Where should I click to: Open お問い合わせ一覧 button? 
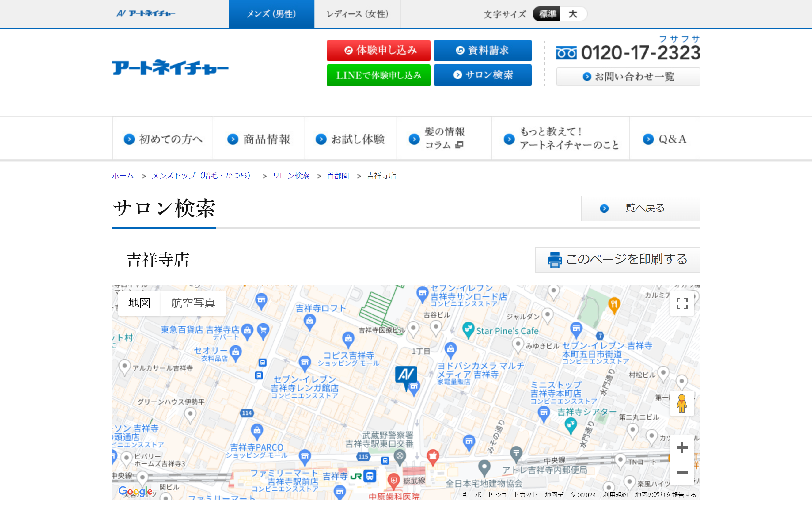coord(628,77)
